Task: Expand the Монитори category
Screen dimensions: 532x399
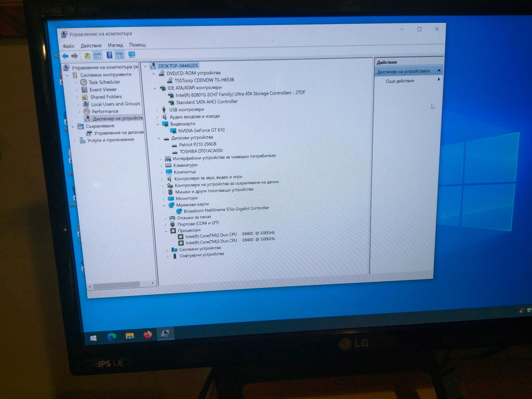Action: 164,199
